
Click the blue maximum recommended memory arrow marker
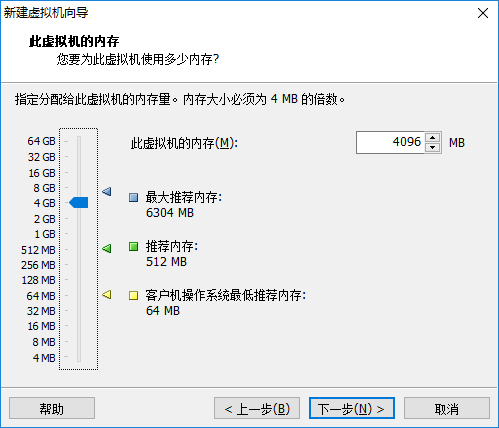107,191
